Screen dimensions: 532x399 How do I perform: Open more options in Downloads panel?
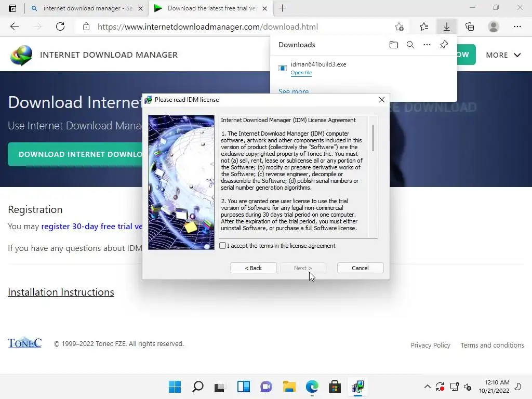(427, 45)
